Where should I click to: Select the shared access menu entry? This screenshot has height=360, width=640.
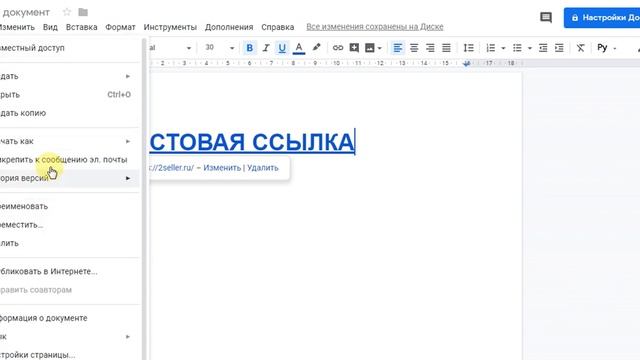pos(70,48)
